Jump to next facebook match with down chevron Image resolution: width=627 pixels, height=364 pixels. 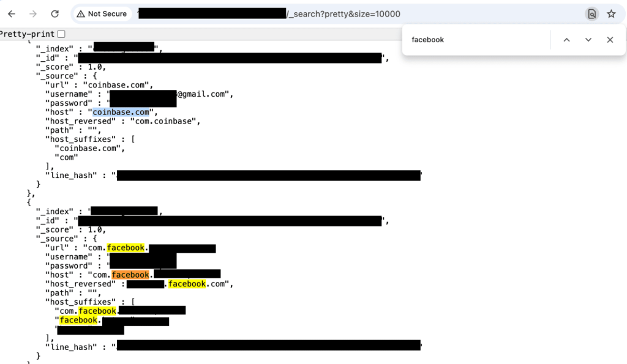(588, 39)
